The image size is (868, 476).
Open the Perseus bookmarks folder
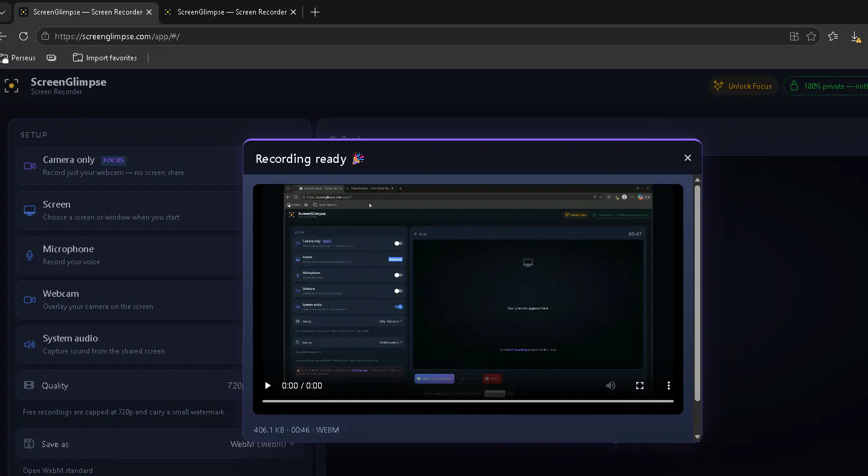18,58
